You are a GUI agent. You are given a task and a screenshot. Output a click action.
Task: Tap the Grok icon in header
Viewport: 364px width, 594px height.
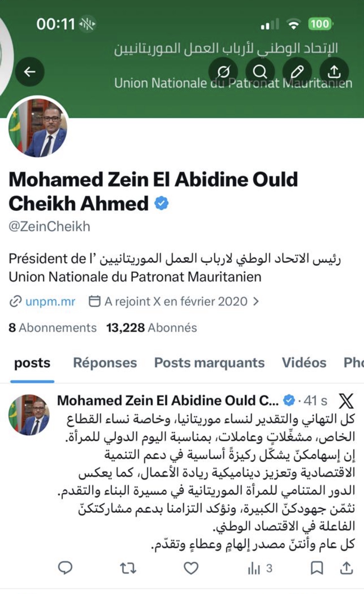[223, 72]
